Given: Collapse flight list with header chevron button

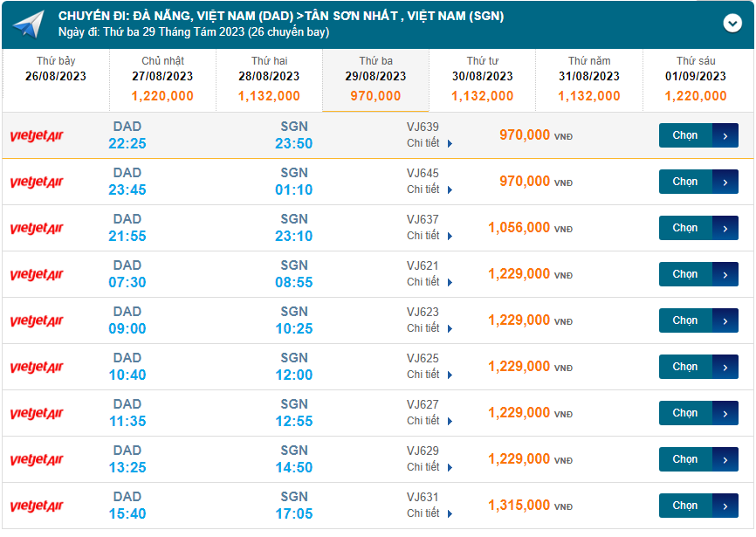Looking at the screenshot, I should click(x=732, y=24).
